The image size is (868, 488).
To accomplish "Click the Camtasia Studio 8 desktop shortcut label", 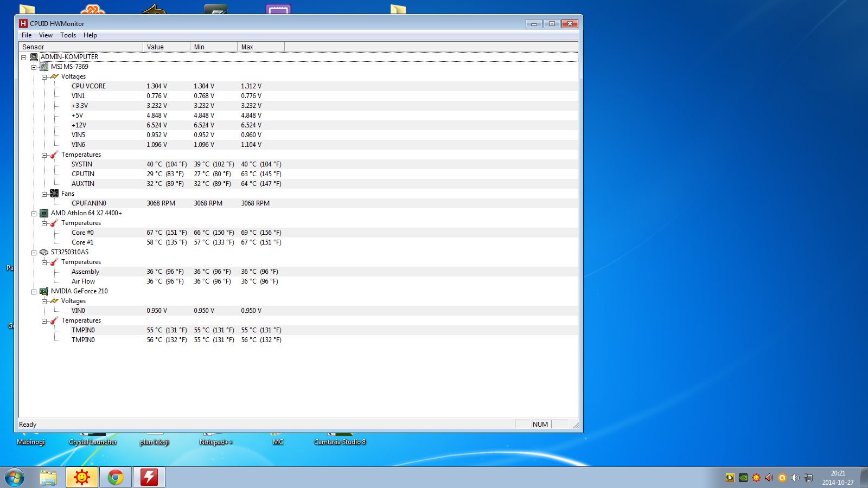I will [x=340, y=442].
